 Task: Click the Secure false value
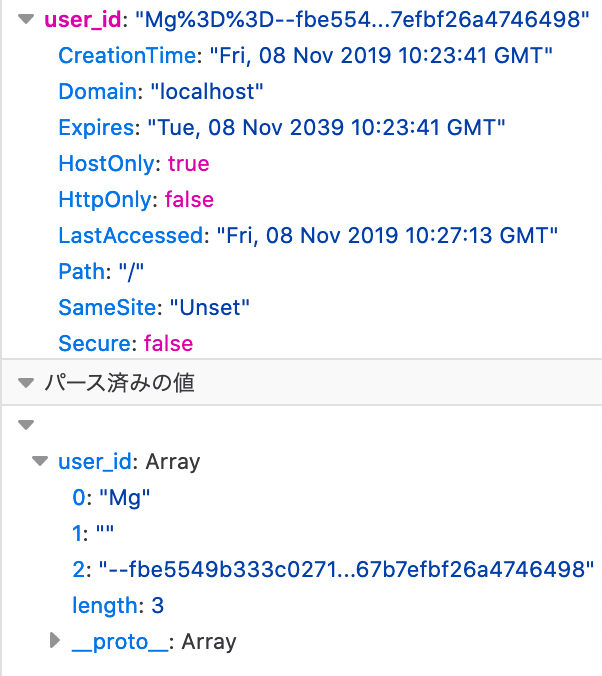point(168,344)
